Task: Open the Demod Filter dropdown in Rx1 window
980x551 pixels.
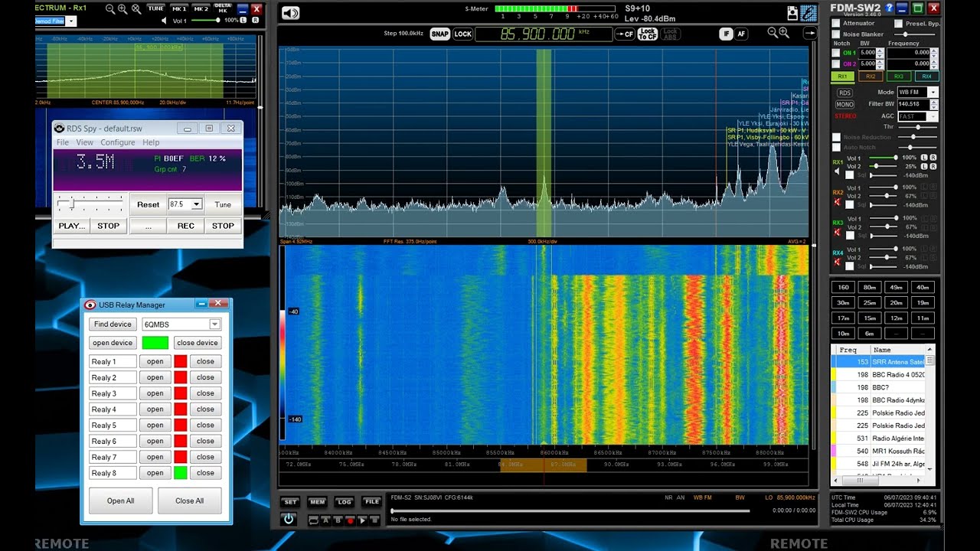Action: click(x=71, y=21)
